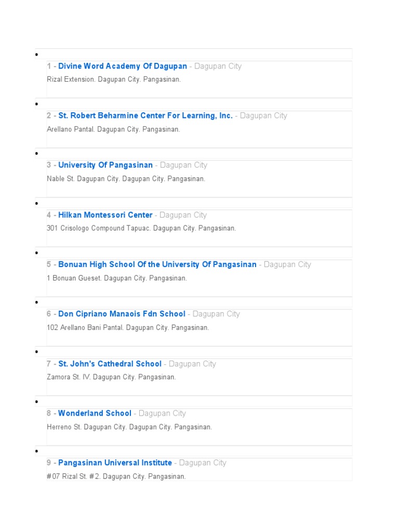The width and height of the screenshot is (399, 532).
Task: Open Bonuan High School Of the University link
Action: coord(157,264)
